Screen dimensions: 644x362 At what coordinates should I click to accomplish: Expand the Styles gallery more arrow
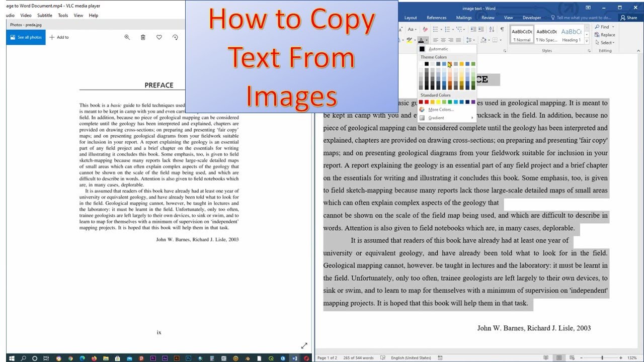pyautogui.click(x=587, y=41)
